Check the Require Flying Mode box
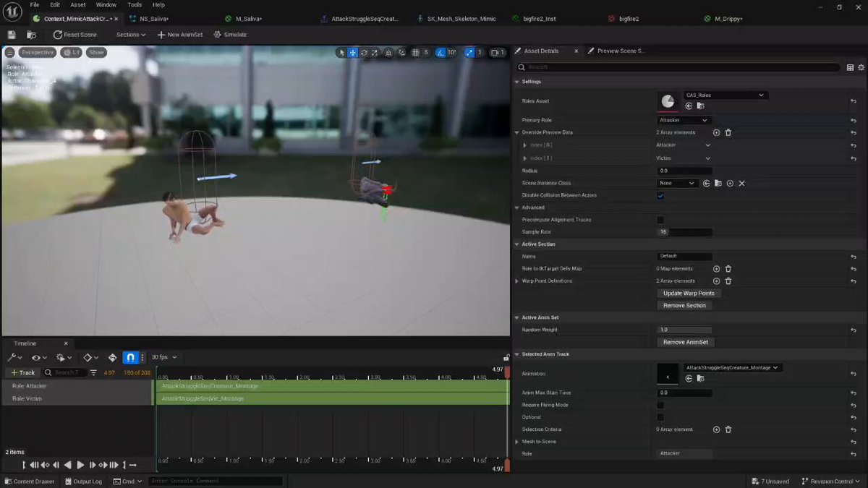The height and width of the screenshot is (488, 868). click(x=660, y=405)
